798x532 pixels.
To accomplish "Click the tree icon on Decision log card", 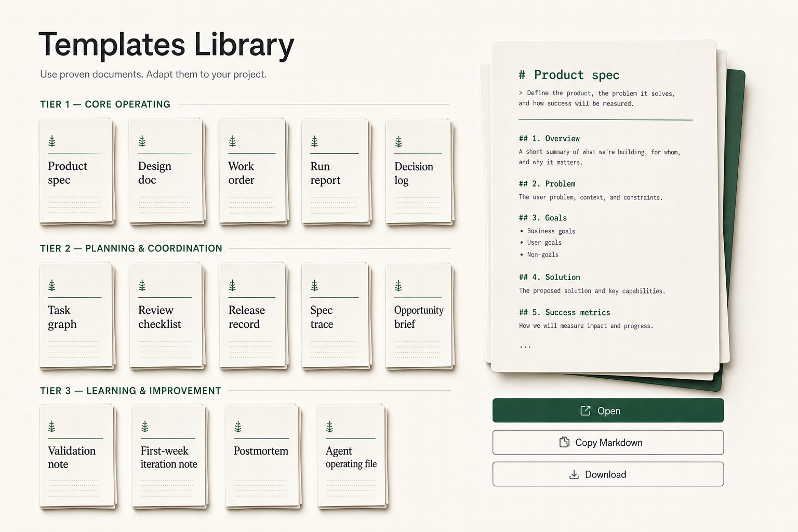I will 398,141.
